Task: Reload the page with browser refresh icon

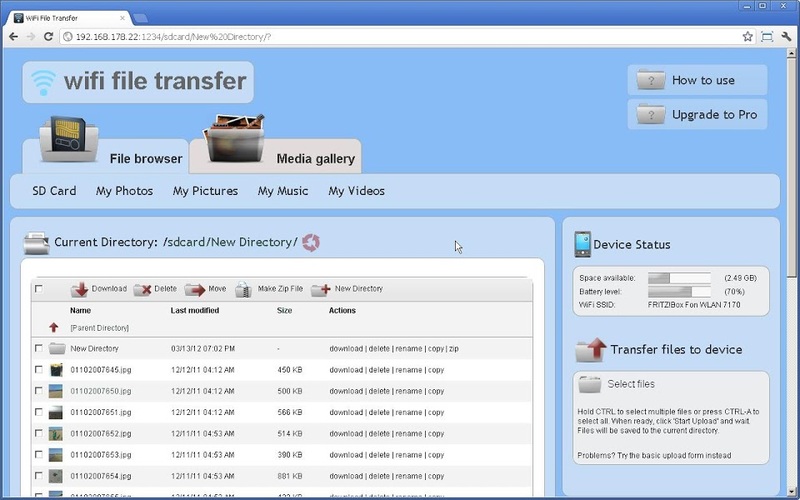Action: pyautogui.click(x=48, y=37)
